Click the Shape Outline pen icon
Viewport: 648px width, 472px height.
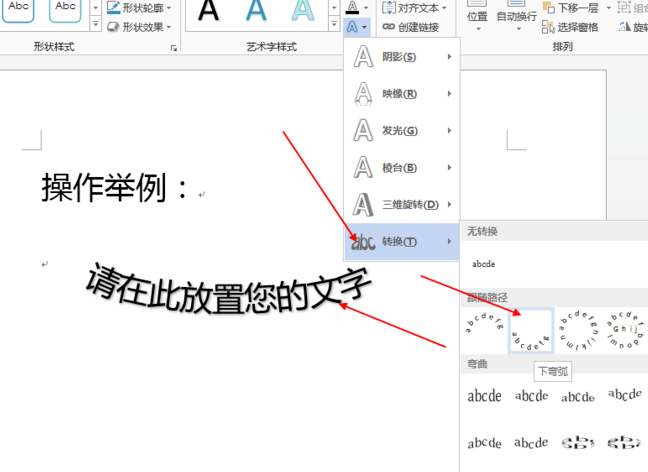click(x=113, y=7)
